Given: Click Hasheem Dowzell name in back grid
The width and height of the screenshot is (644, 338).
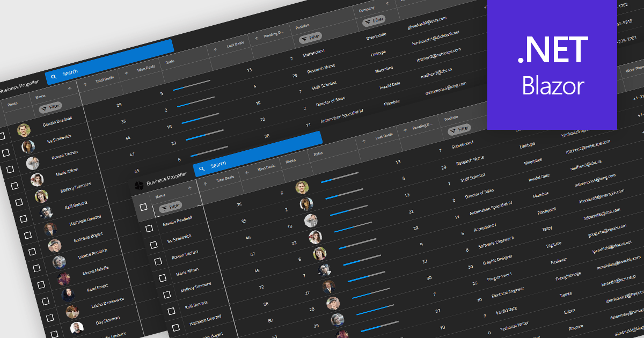Looking at the screenshot, I should click(x=85, y=221).
